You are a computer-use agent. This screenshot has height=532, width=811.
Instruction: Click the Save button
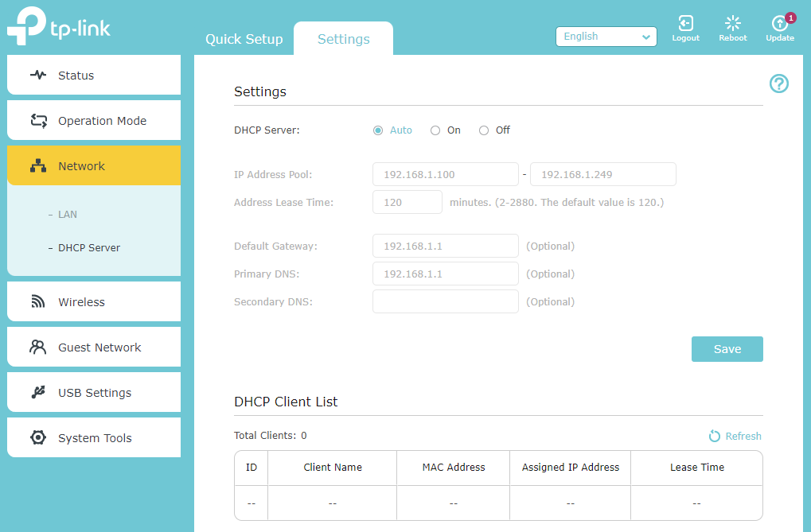click(727, 349)
